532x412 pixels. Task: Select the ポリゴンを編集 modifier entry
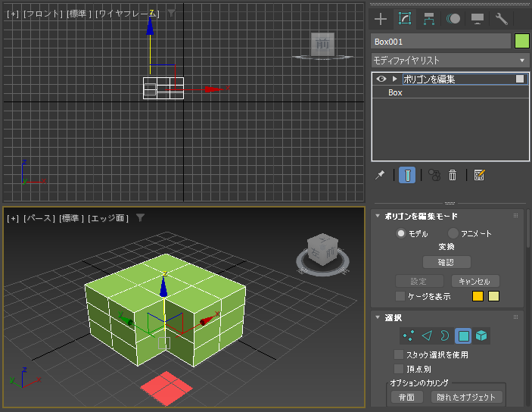[429, 79]
